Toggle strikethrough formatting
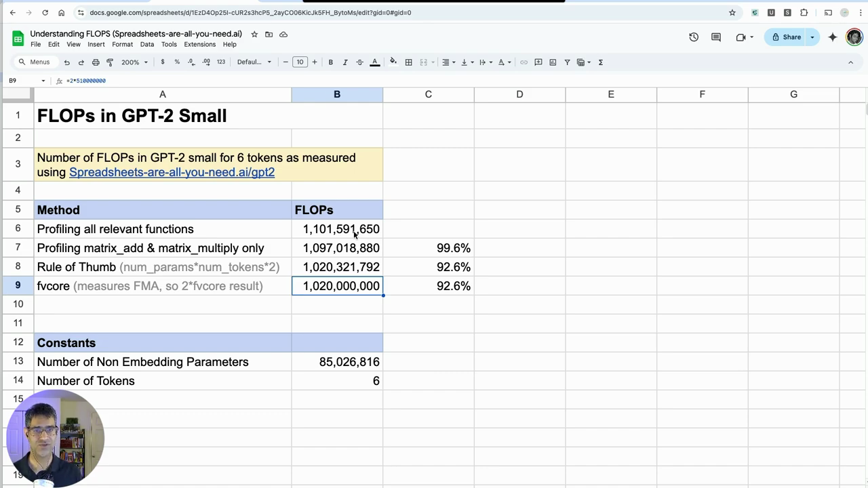This screenshot has width=868, height=488. coord(361,62)
